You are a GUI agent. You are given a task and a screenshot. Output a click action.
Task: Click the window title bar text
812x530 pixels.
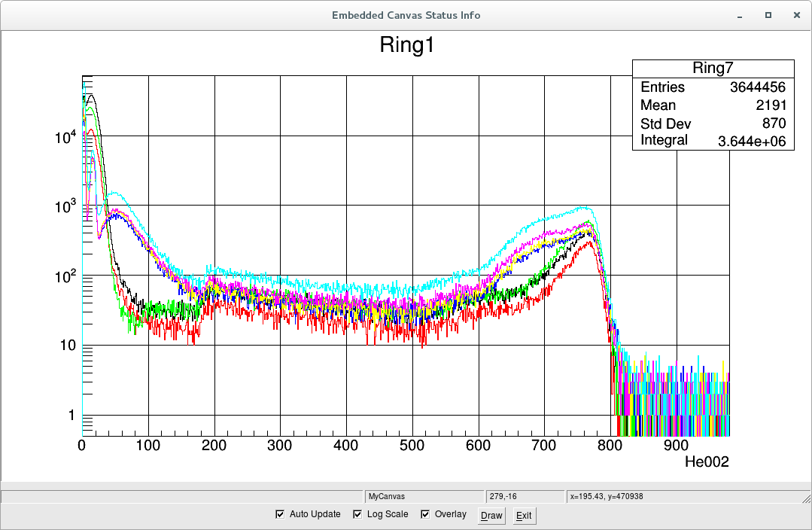tap(406, 15)
